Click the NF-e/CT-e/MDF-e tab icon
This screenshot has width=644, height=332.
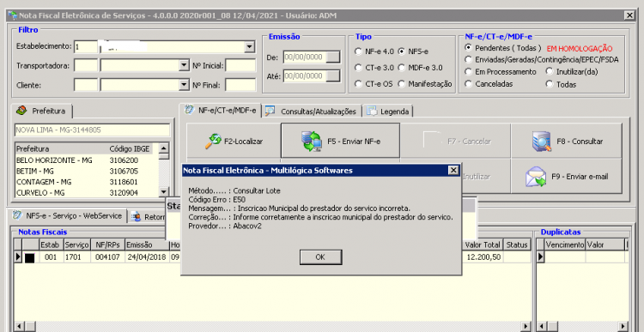point(189,110)
